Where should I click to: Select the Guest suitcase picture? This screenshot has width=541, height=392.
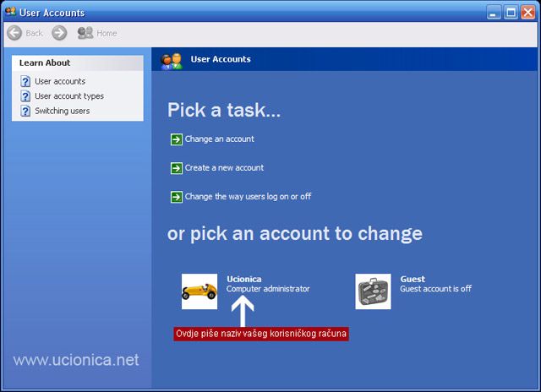(373, 291)
